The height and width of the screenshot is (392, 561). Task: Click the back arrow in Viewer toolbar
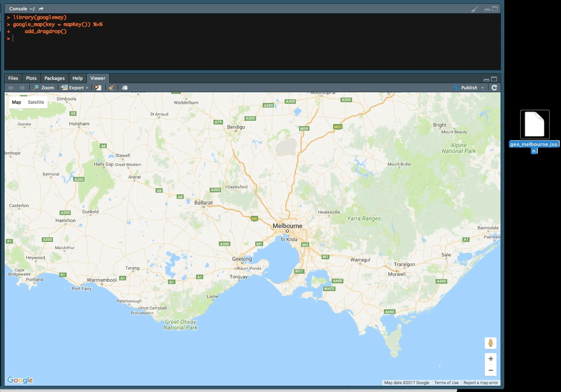(x=11, y=88)
